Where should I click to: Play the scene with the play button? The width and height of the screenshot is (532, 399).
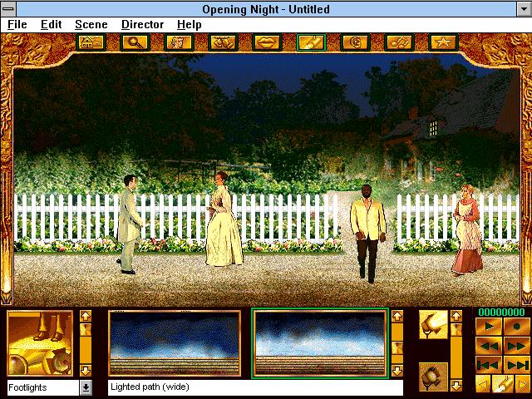[x=489, y=327]
